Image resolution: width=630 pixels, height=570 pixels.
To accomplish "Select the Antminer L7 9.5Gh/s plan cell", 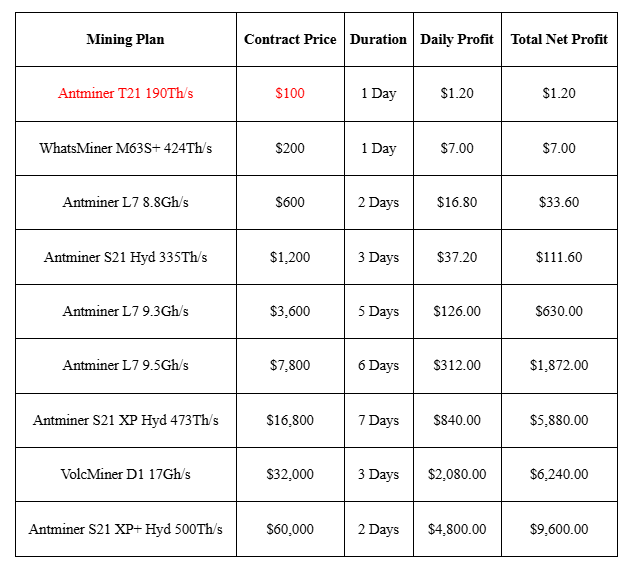I will [125, 366].
